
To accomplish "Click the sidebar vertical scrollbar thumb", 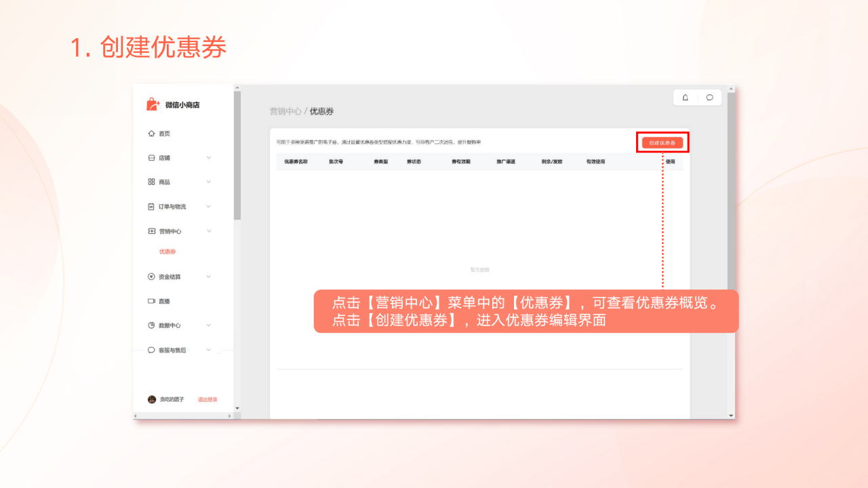I will tap(237, 156).
